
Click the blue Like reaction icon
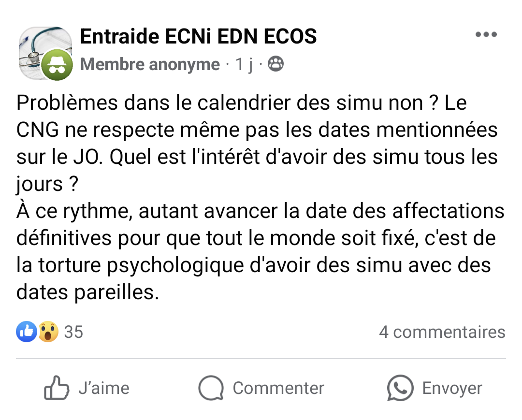click(27, 332)
